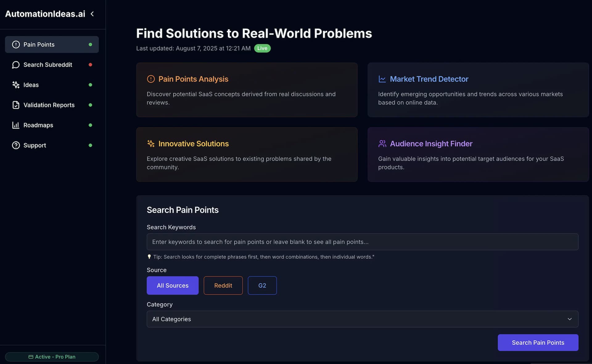The image size is (592, 364).
Task: Collapse the sidebar with the chevron arrow
Action: 92,14
